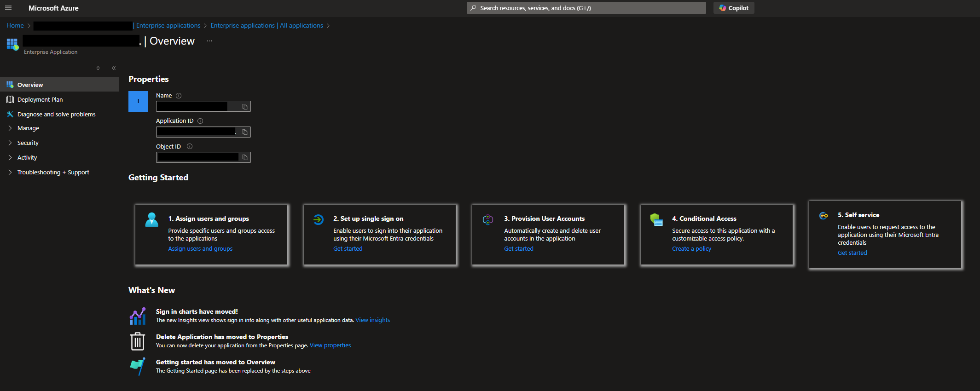Click the '2. Set up single sign on' heading
This screenshot has width=980, height=391.
point(368,219)
